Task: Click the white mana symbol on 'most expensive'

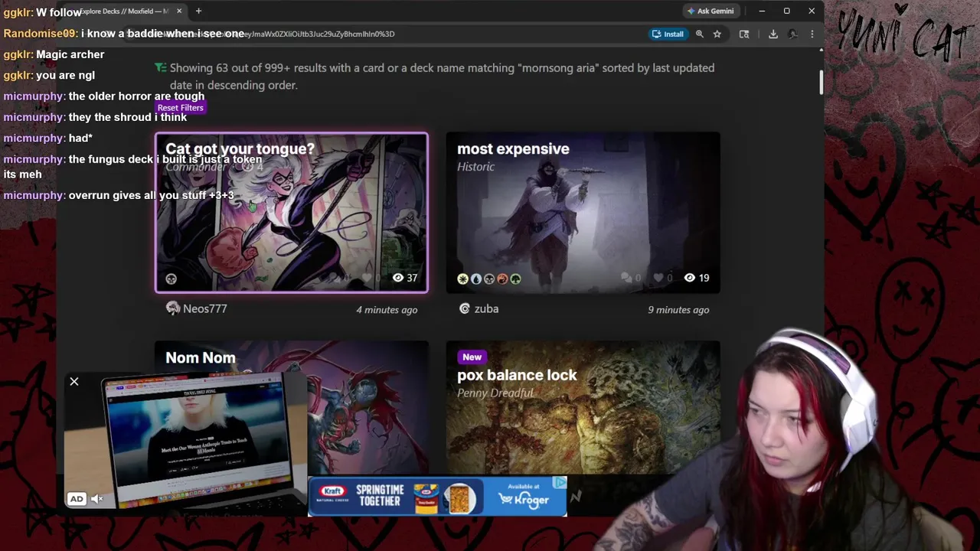Action: tap(462, 279)
